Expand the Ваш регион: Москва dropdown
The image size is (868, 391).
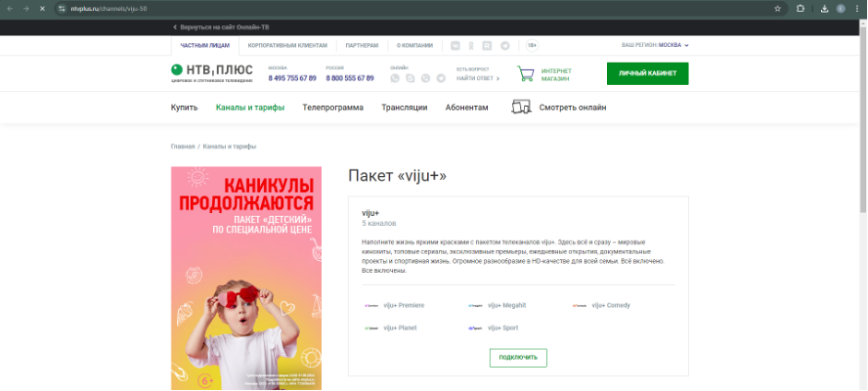click(656, 45)
